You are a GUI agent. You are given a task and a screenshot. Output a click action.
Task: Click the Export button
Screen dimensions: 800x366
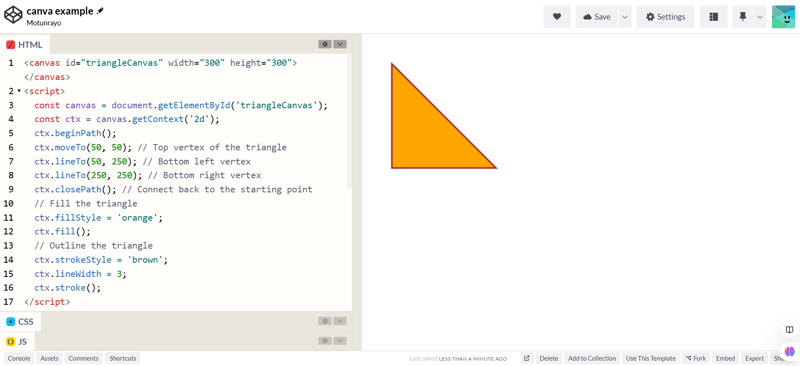(x=755, y=358)
